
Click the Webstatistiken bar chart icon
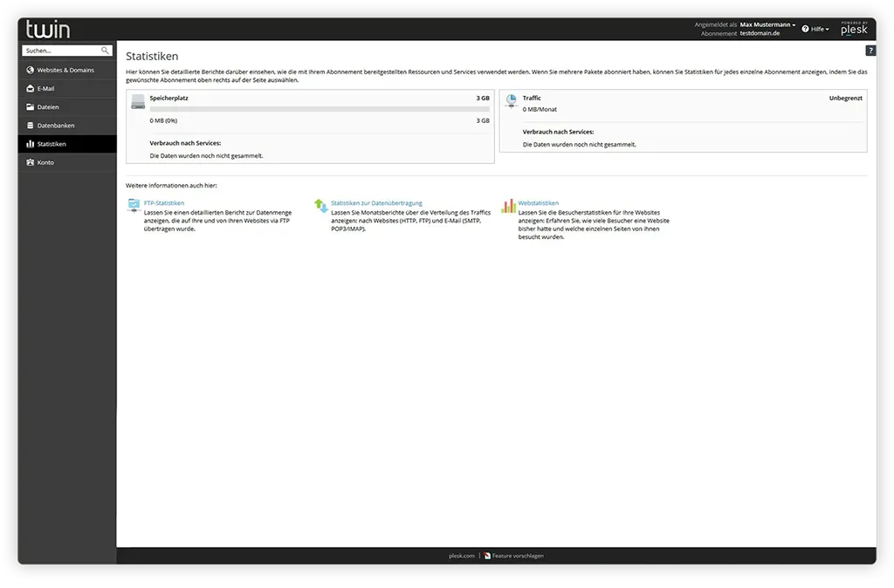pos(509,206)
